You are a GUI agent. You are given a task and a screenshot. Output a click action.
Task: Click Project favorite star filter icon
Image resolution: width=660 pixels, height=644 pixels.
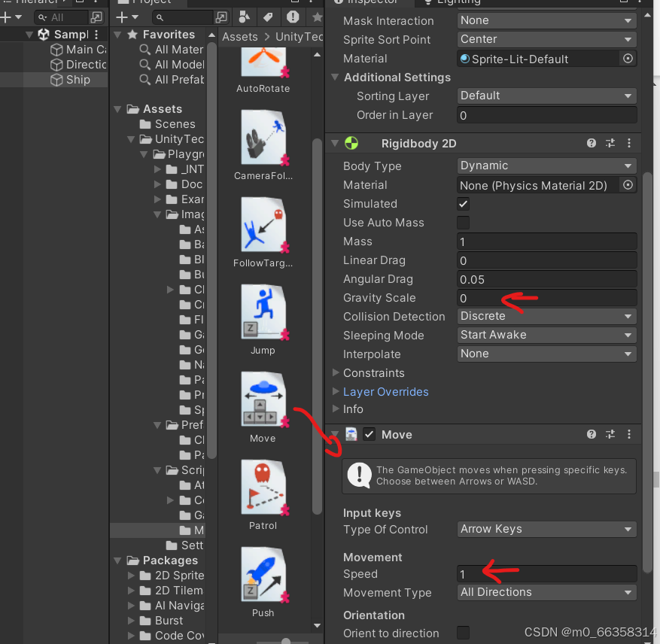click(x=318, y=17)
